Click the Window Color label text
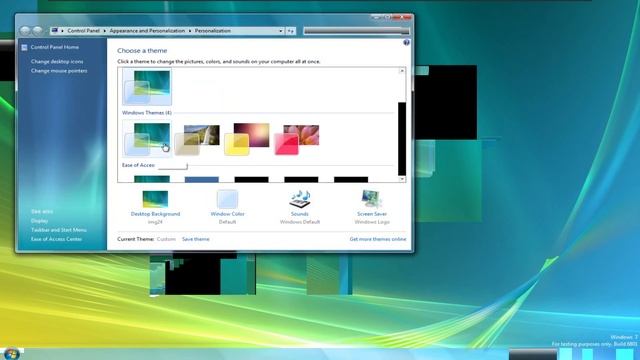640x360 pixels. point(227,214)
